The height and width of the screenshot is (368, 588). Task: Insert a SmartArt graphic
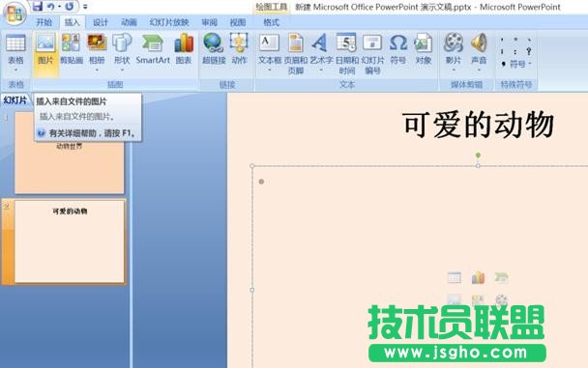(153, 48)
